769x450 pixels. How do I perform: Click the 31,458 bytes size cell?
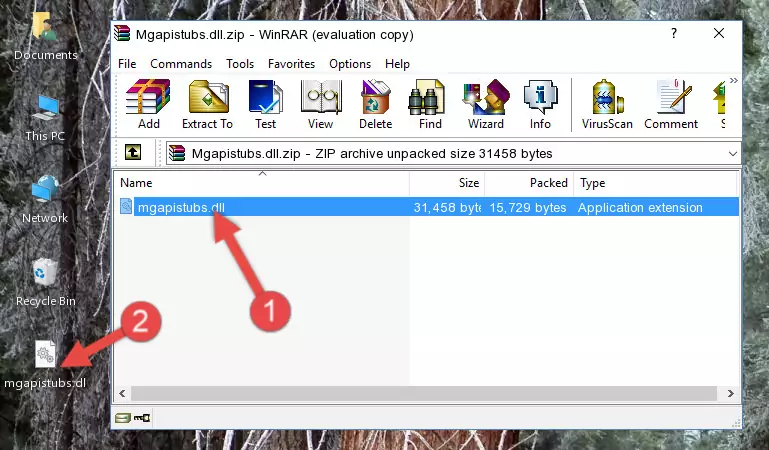click(x=447, y=207)
